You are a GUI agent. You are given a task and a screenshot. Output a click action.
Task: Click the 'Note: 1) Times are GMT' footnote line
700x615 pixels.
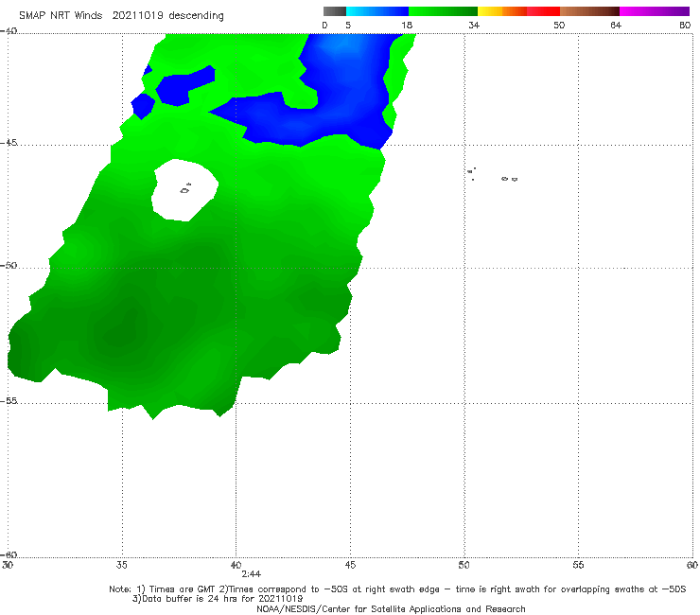coord(397,589)
